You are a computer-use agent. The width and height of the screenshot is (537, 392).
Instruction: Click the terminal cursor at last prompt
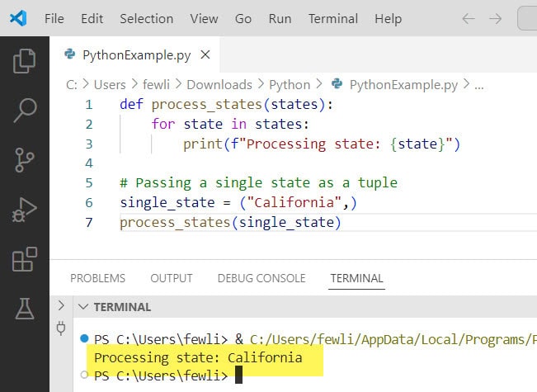tap(238, 374)
